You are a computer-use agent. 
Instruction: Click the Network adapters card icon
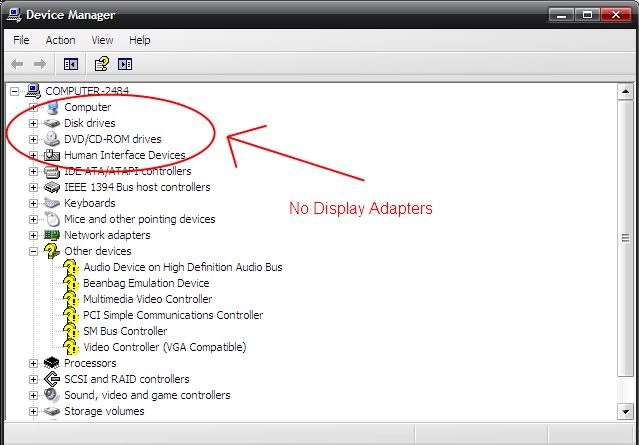tap(52, 235)
